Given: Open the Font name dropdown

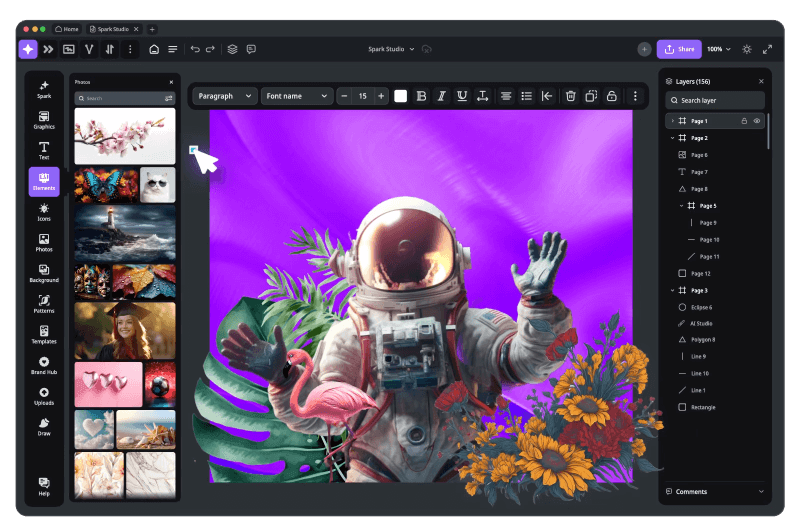Looking at the screenshot, I should click(297, 96).
